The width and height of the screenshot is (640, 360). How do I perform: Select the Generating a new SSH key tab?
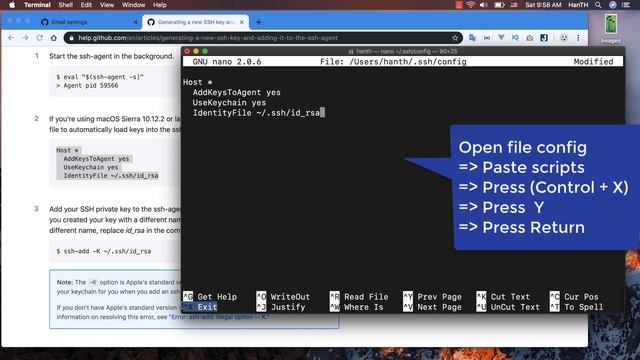[196, 22]
